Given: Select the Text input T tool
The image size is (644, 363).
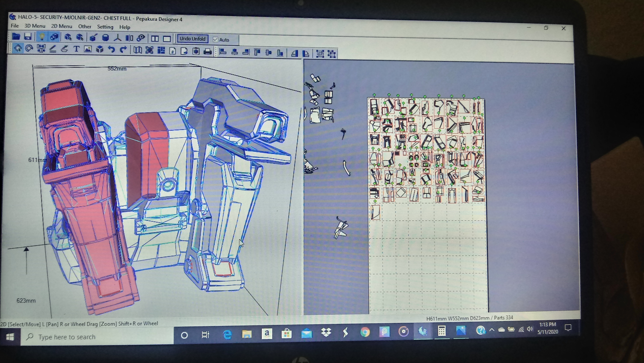Looking at the screenshot, I should point(77,49).
